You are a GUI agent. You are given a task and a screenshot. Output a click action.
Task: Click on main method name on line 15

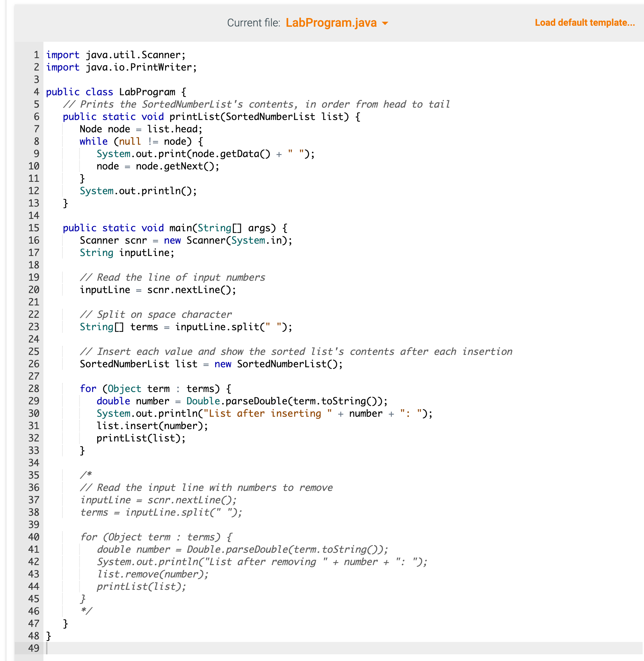tap(180, 228)
